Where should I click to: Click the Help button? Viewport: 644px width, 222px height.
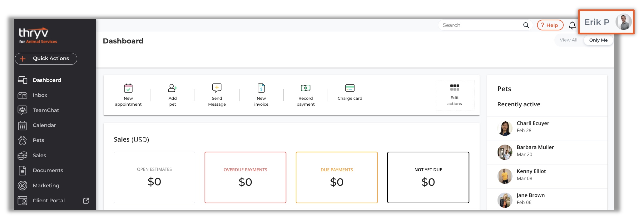point(550,25)
